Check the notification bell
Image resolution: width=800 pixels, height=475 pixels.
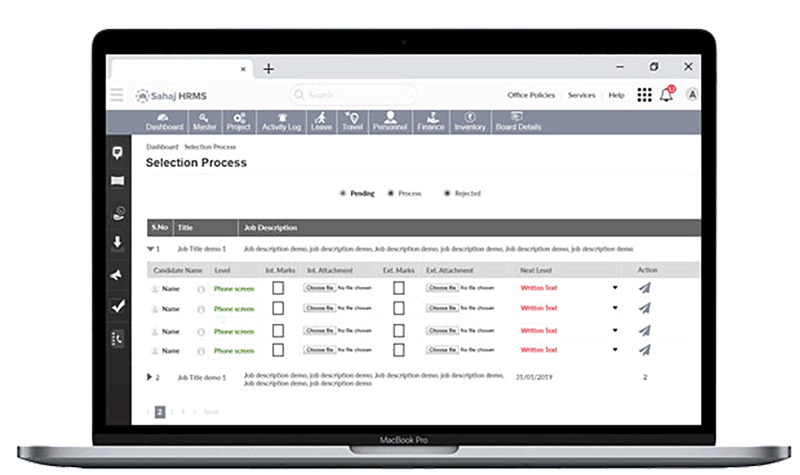[x=666, y=95]
